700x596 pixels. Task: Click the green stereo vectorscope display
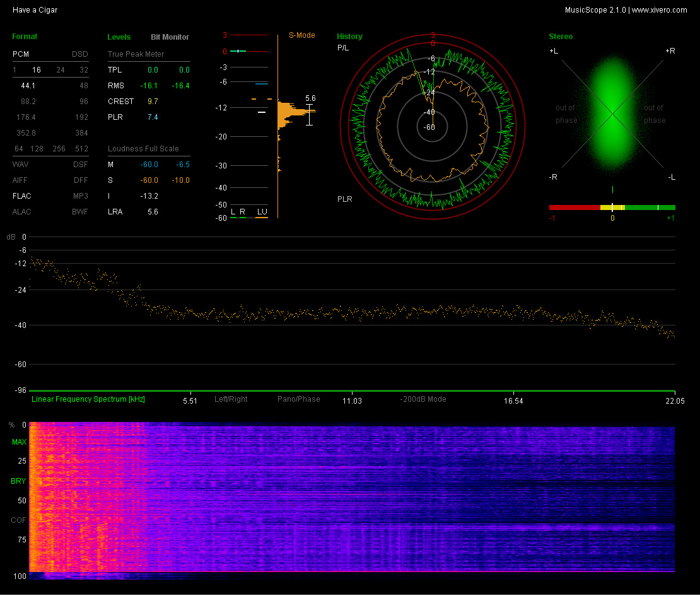(x=612, y=114)
